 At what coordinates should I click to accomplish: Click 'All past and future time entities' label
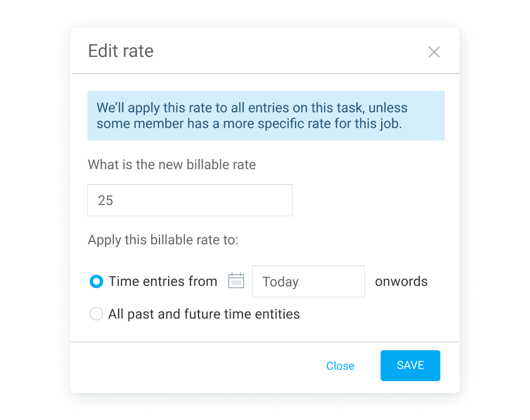[x=204, y=314]
